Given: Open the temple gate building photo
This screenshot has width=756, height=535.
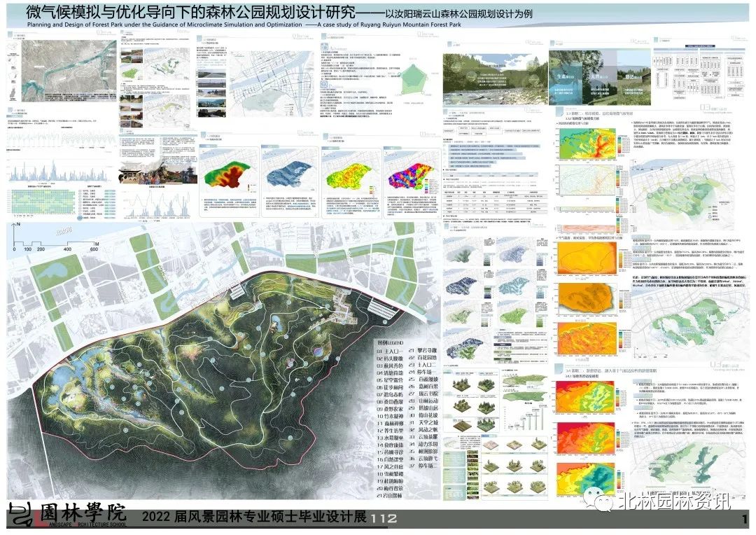Looking at the screenshot, I should click(158, 173).
